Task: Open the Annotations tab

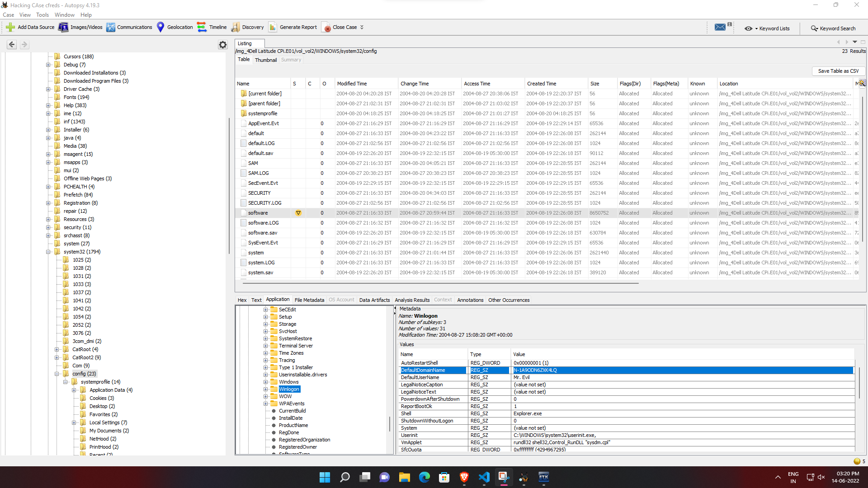Action: [470, 300]
